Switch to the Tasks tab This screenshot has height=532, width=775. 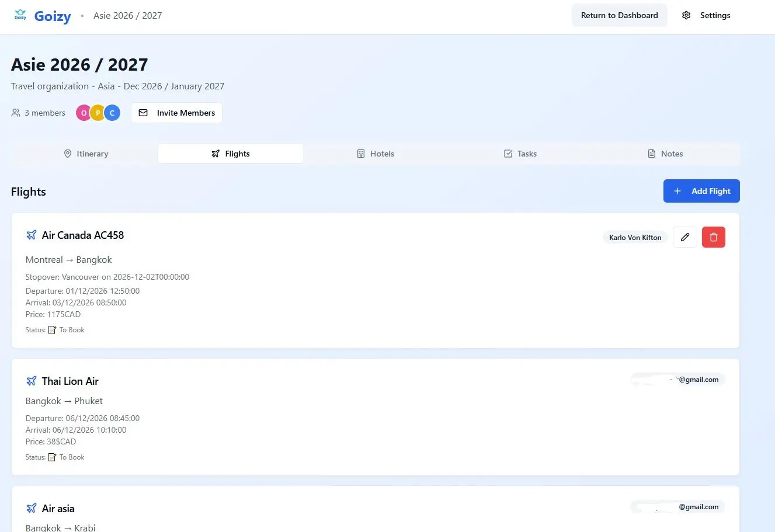(x=520, y=154)
